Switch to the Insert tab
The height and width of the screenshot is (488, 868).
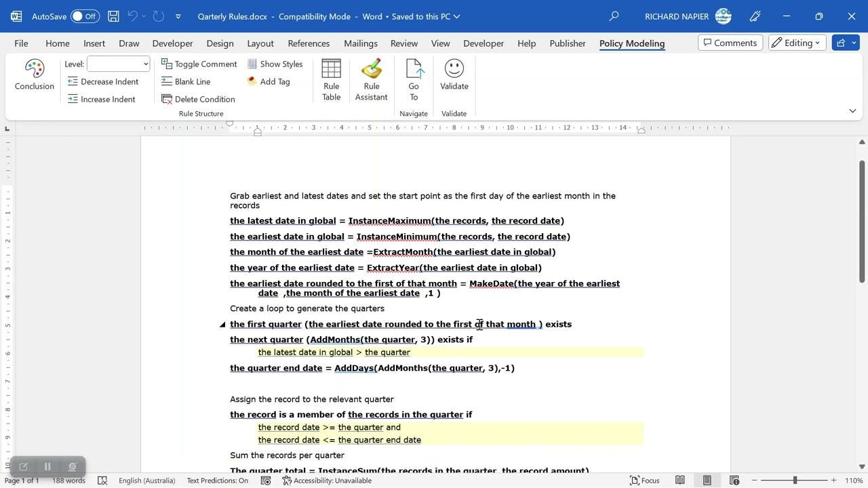[x=94, y=43]
